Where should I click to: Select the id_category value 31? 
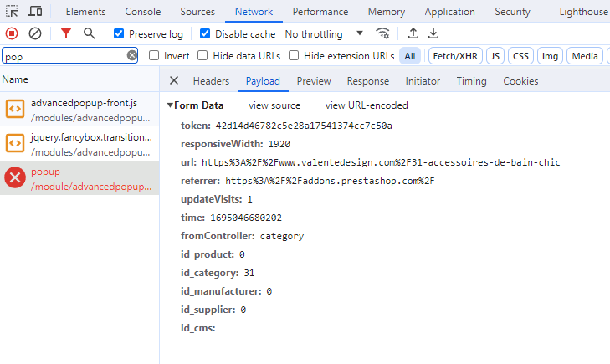coord(249,273)
